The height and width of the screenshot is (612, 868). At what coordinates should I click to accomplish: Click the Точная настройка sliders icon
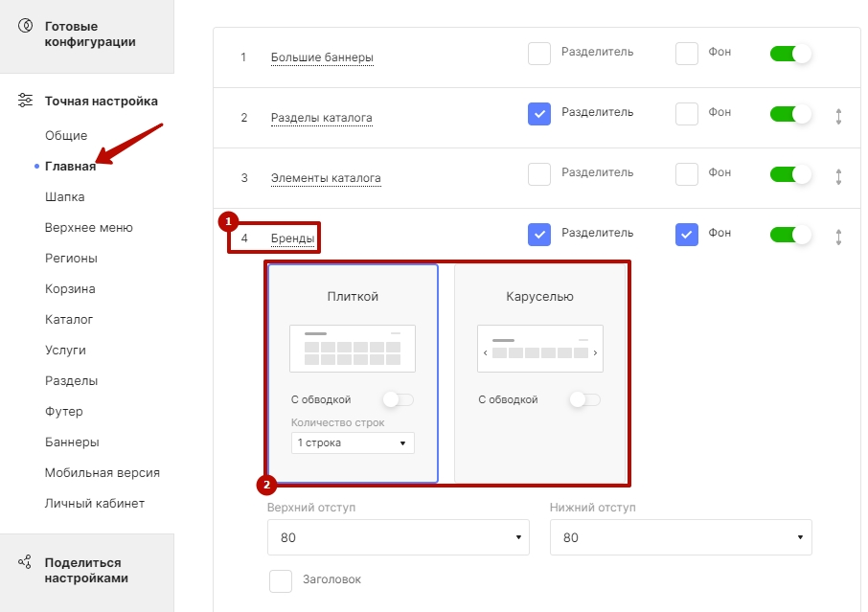coord(26,101)
